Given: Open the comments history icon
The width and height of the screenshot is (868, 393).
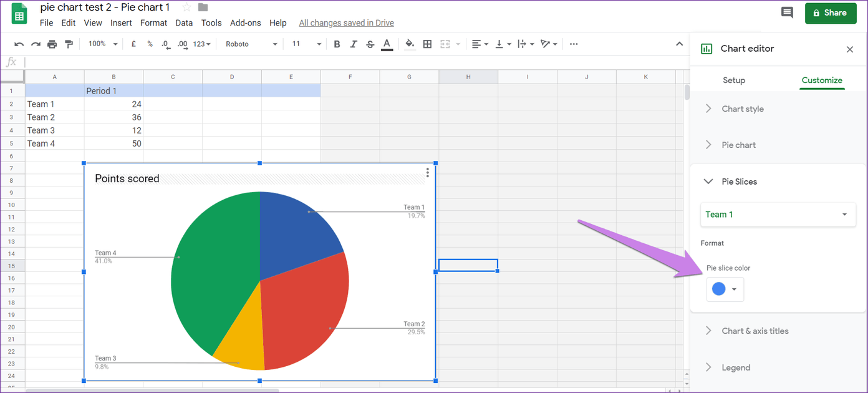Looking at the screenshot, I should pyautogui.click(x=787, y=13).
